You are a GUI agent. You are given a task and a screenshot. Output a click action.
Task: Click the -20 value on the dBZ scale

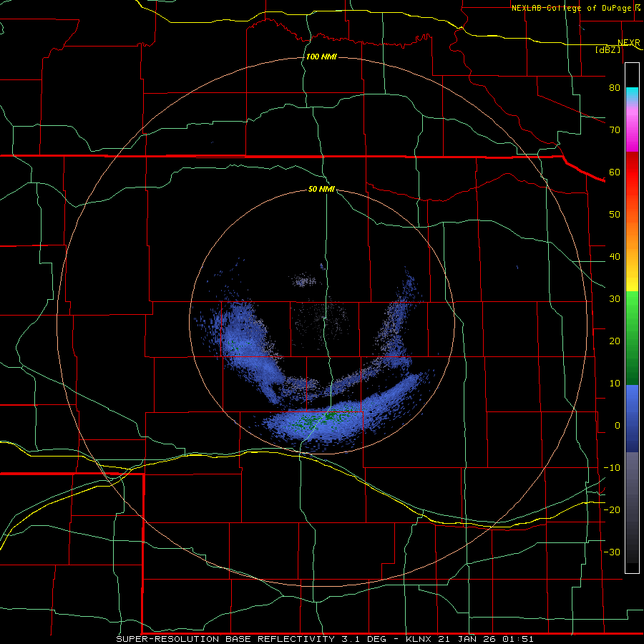[x=612, y=509]
